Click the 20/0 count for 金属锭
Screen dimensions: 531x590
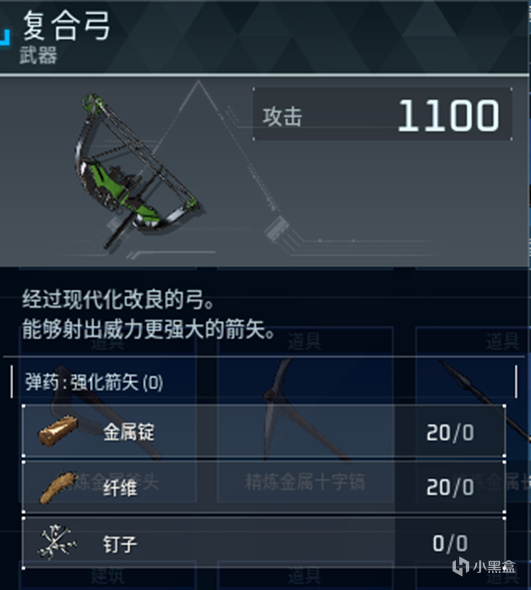point(450,433)
